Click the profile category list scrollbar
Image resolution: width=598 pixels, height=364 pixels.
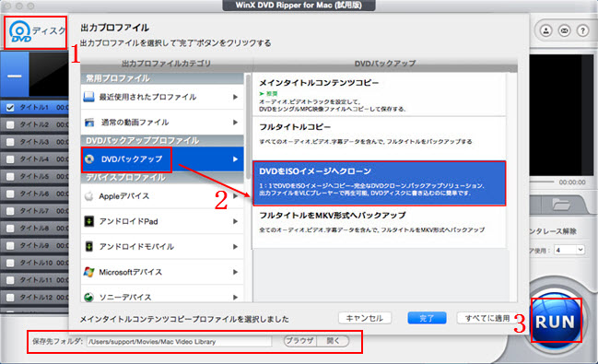[x=248, y=126]
